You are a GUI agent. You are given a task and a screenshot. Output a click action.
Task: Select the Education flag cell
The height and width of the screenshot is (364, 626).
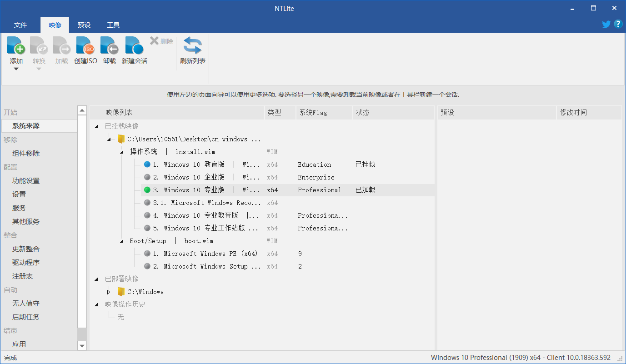point(315,165)
